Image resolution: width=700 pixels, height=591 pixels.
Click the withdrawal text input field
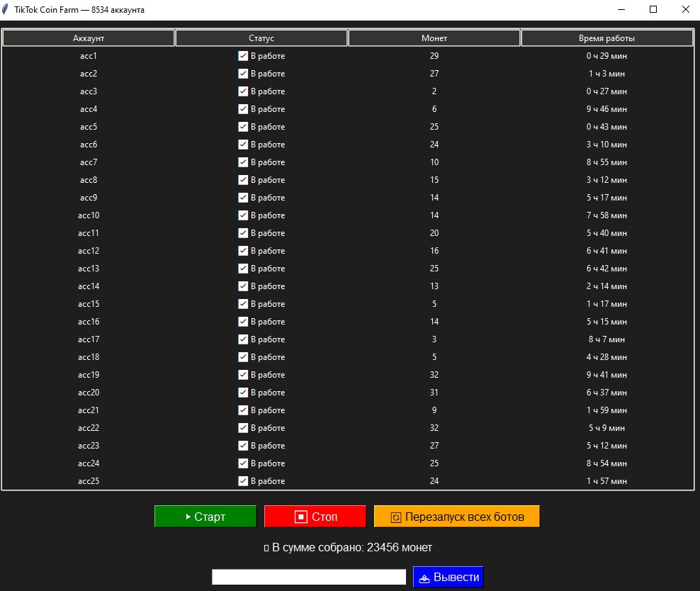[309, 578]
